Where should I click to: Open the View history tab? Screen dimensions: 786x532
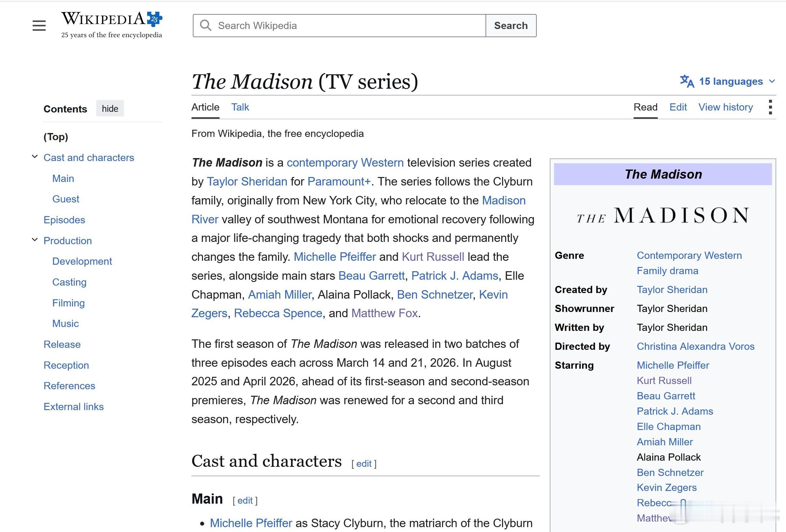(725, 107)
